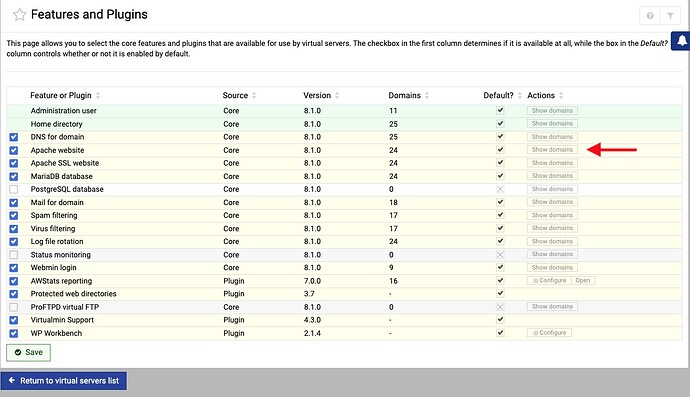Toggle Spam filtering feature checkbox

(x=14, y=215)
